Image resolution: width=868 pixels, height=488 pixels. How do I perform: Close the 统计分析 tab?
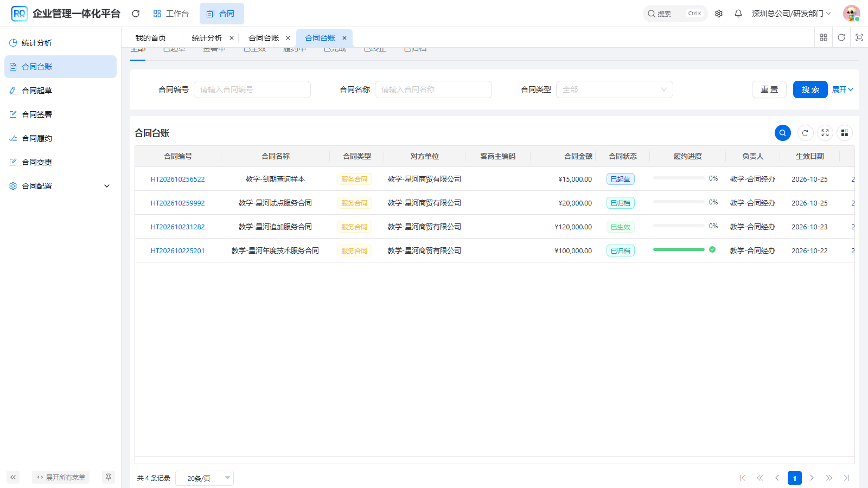(x=232, y=38)
